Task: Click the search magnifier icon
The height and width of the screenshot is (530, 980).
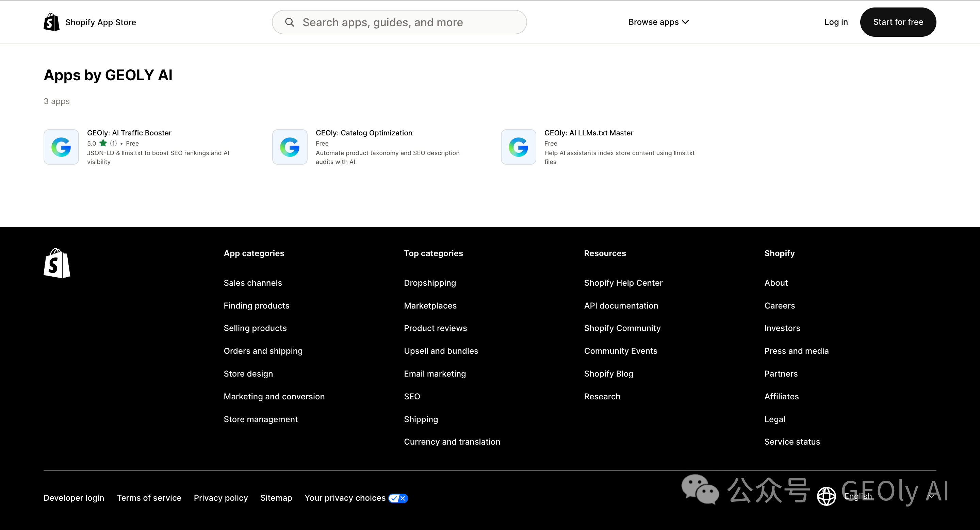Action: [290, 22]
